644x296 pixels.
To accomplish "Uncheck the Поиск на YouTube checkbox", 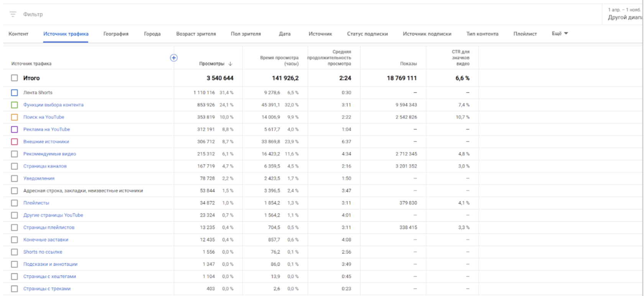I will (15, 117).
